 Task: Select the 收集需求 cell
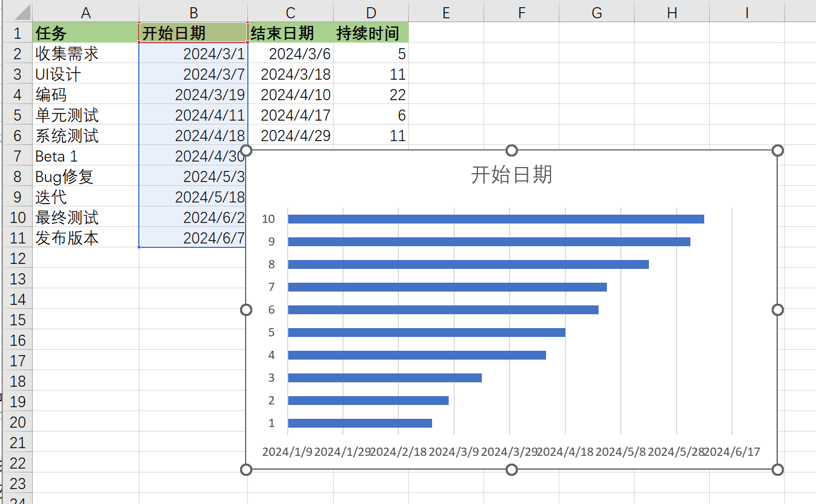(86, 53)
